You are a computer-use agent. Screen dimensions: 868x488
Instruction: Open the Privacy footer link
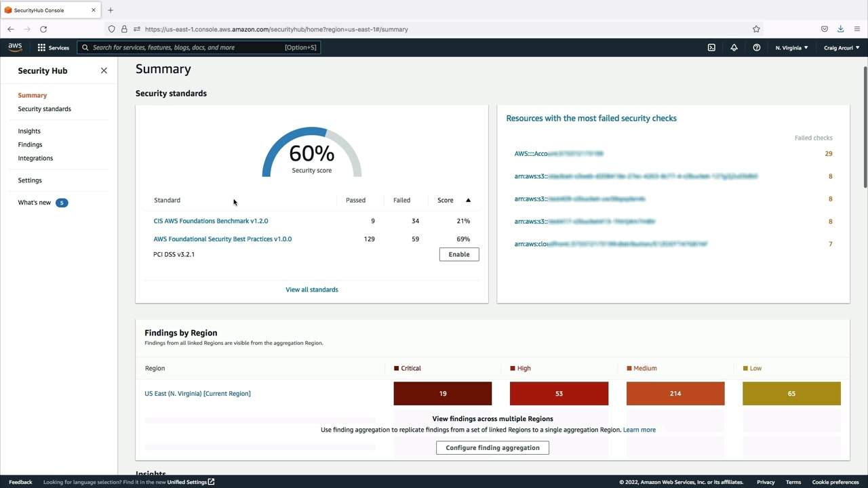(x=766, y=482)
